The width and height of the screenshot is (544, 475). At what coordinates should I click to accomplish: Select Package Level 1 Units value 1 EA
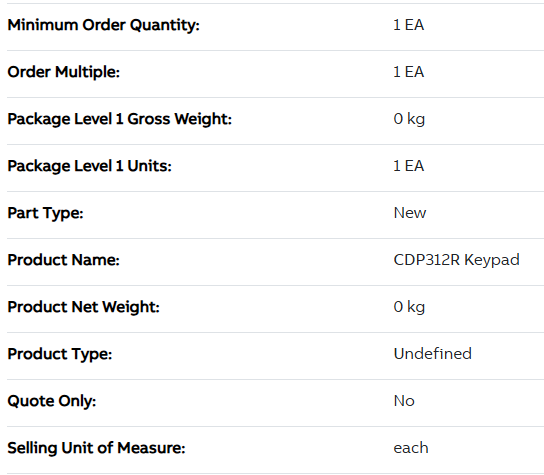[409, 166]
